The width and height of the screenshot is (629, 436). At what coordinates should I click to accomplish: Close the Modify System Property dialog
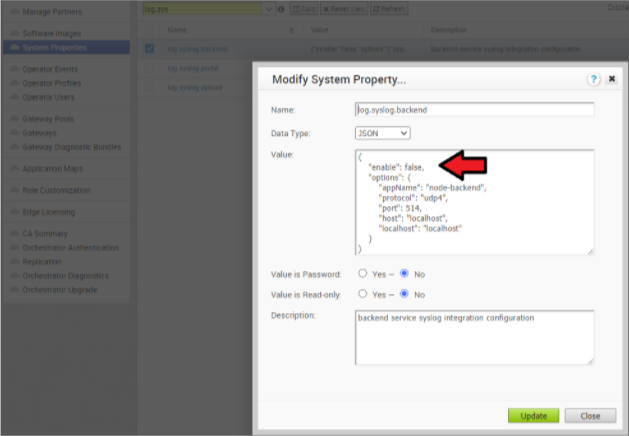click(x=611, y=79)
